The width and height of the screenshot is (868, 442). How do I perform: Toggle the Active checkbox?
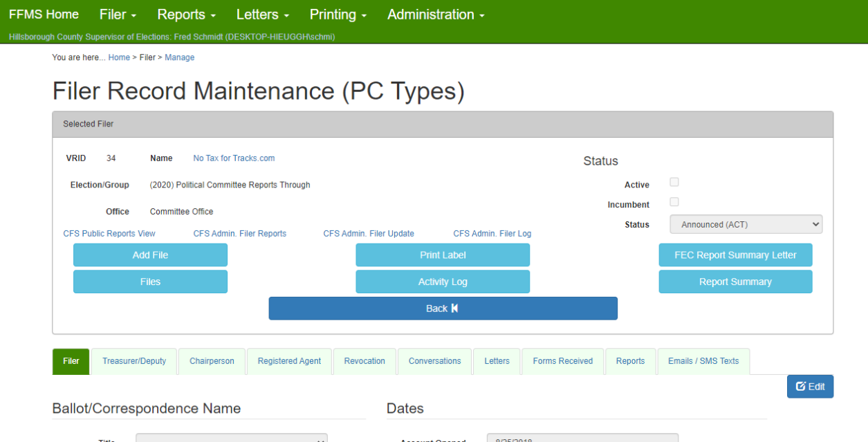(674, 182)
